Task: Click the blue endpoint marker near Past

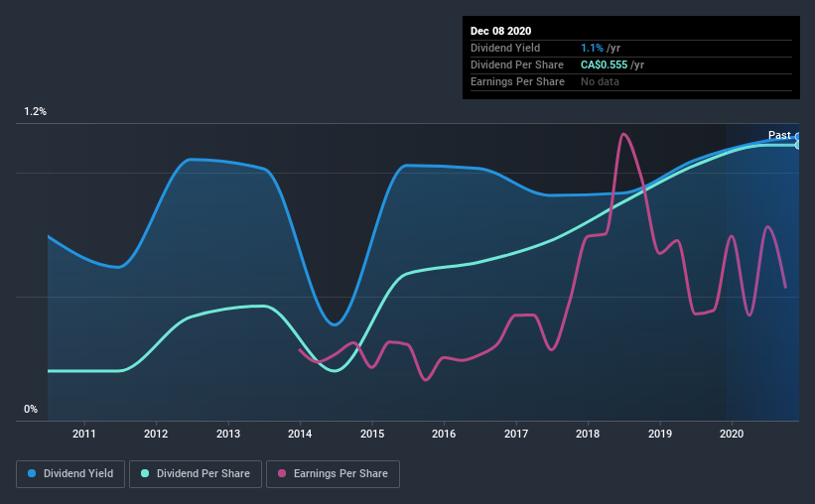Action: 797,137
